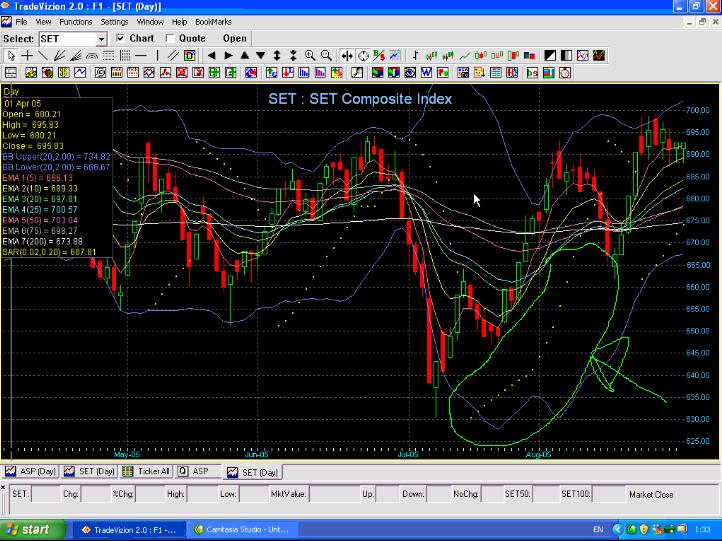Click the 'bs' toolbar icon

[x=532, y=73]
